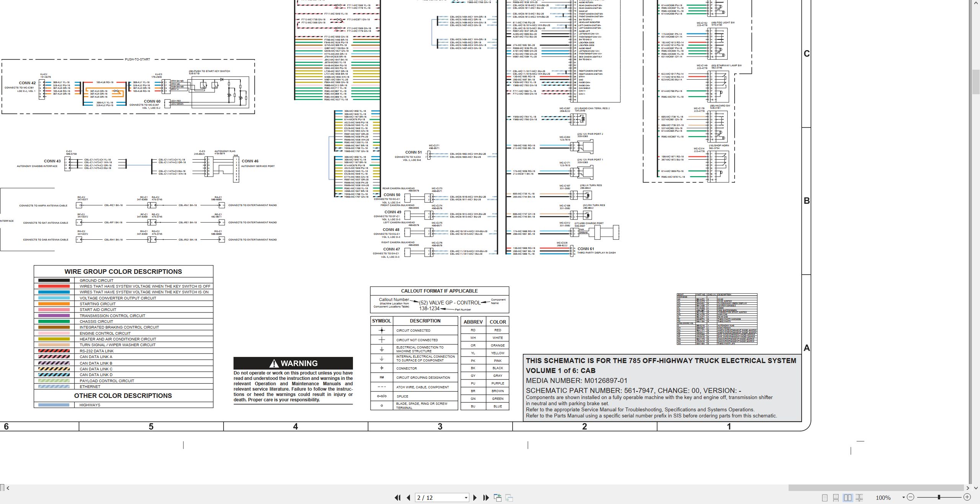The width and height of the screenshot is (980, 504).
Task: Click the (27) USB CHARGE PORT label
Action: (589, 223)
